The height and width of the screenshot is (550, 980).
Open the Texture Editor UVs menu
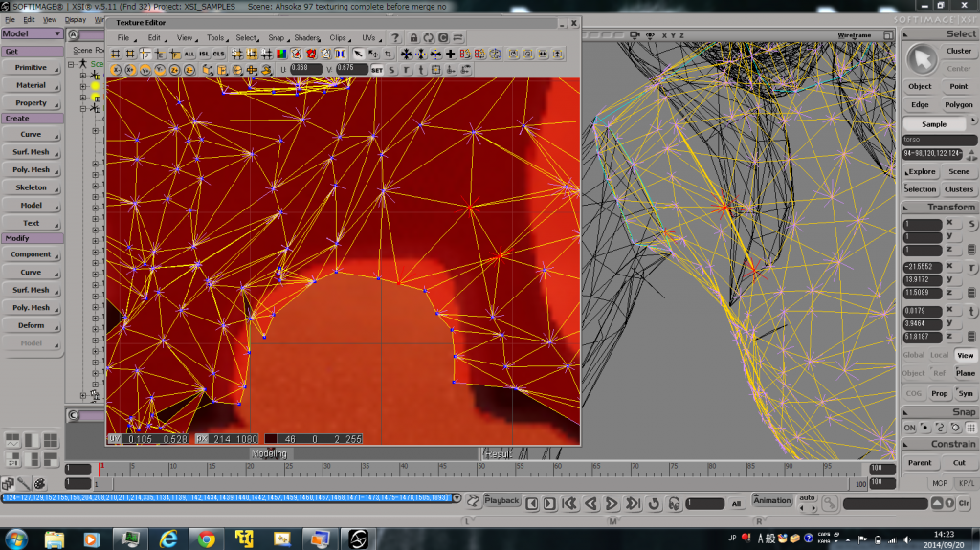pyautogui.click(x=368, y=38)
